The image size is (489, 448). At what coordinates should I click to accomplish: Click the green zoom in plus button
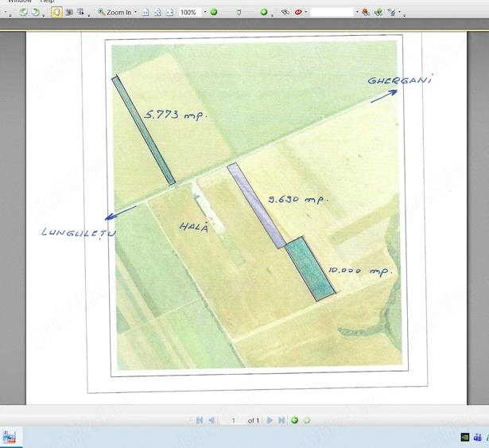point(264,13)
